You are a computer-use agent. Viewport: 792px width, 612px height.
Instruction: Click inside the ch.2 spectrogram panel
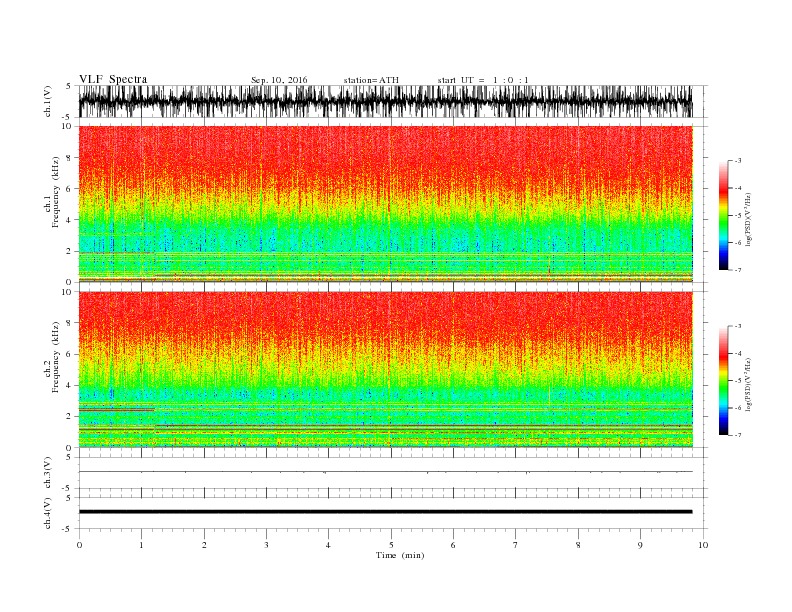tap(385, 369)
